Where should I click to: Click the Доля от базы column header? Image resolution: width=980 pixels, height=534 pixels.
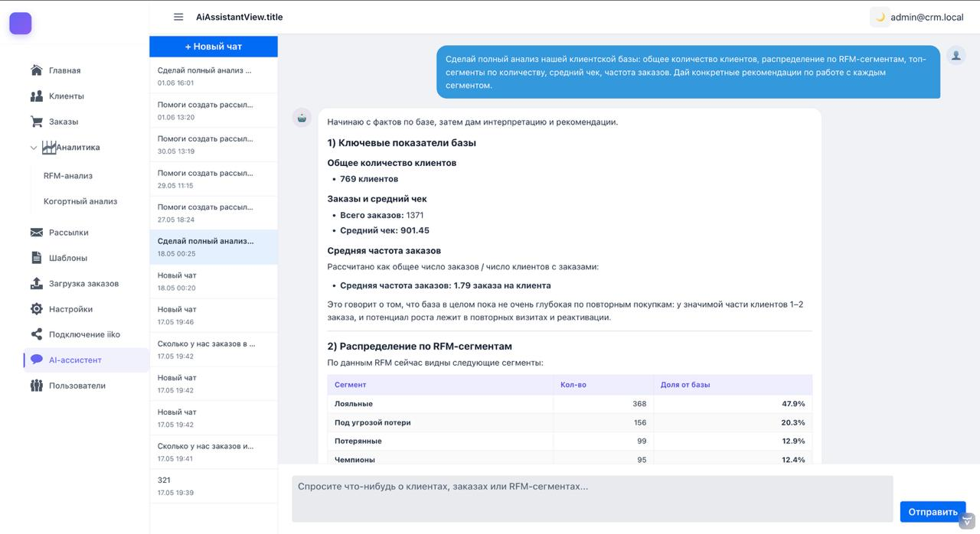click(x=733, y=385)
